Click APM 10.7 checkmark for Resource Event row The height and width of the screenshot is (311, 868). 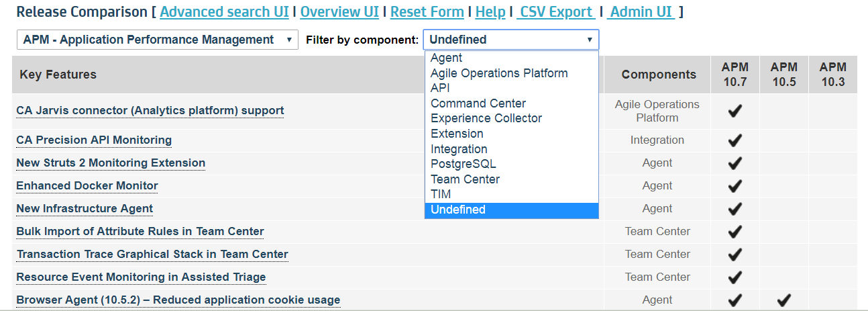pos(735,277)
